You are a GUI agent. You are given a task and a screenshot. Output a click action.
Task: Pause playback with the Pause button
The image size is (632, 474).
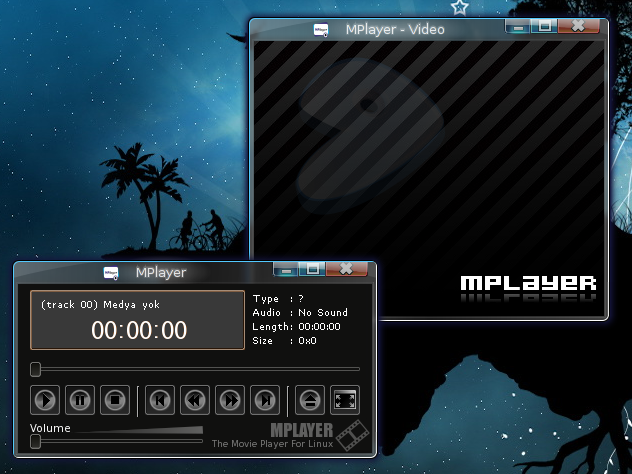(80, 400)
